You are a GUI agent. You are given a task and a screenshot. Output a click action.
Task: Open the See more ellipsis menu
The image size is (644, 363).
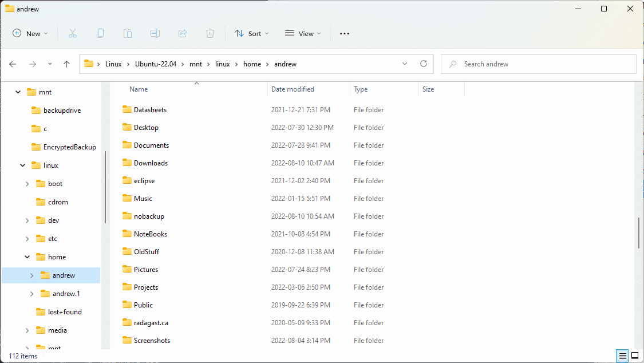(344, 34)
